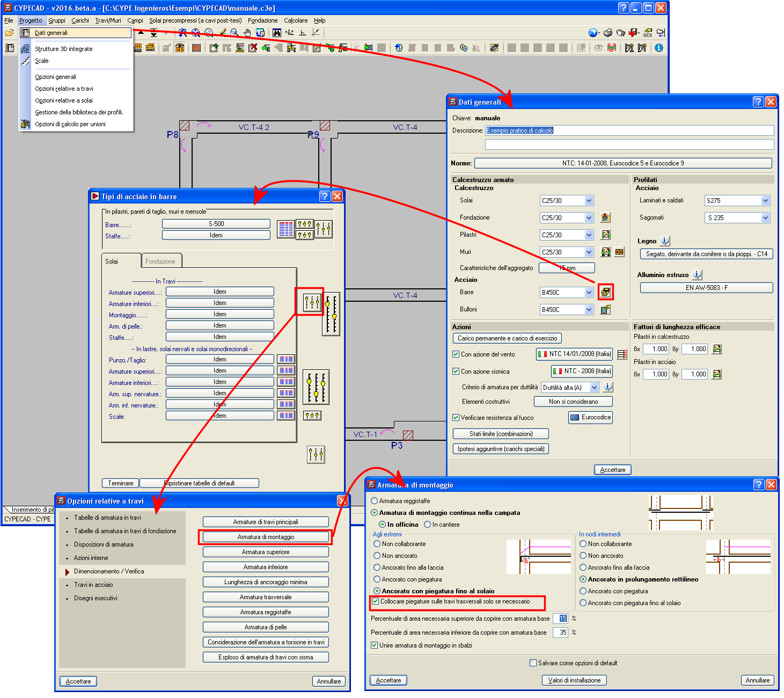Click Accettare in Dati generali dialog
This screenshot has width=784, height=698.
click(x=612, y=470)
